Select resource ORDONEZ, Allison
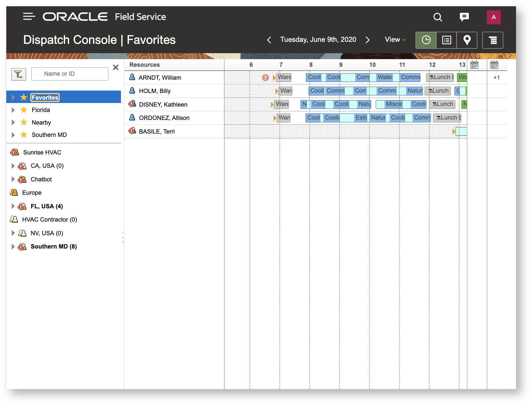Image resolution: width=532 pixels, height=405 pixels. pyautogui.click(x=164, y=118)
